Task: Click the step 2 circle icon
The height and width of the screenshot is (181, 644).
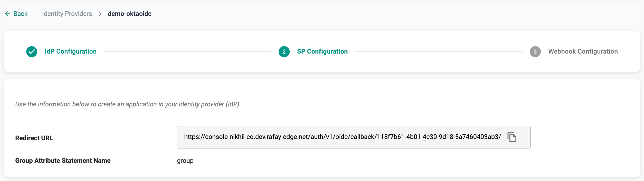Action: [x=284, y=52]
